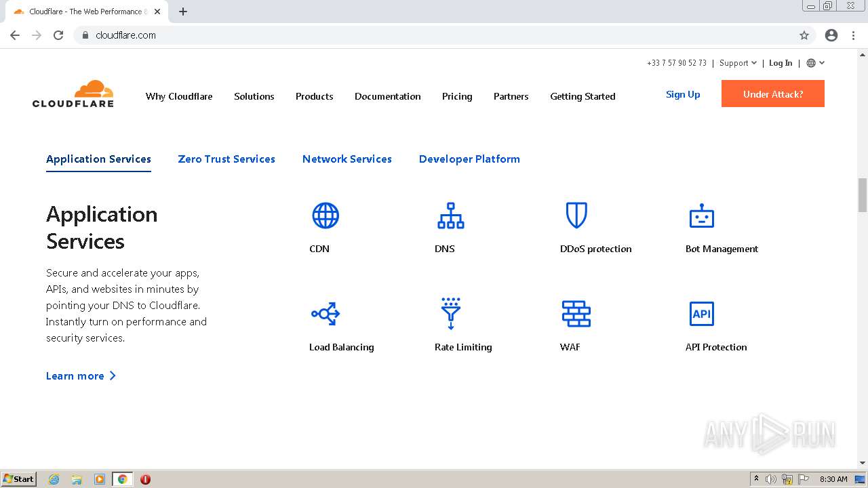Open the red Opera taskbar icon
Screen dimensions: 868x488
point(145,479)
